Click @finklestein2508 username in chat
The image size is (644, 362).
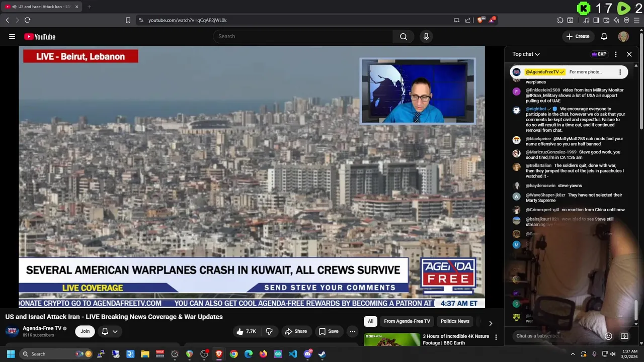[x=543, y=90]
